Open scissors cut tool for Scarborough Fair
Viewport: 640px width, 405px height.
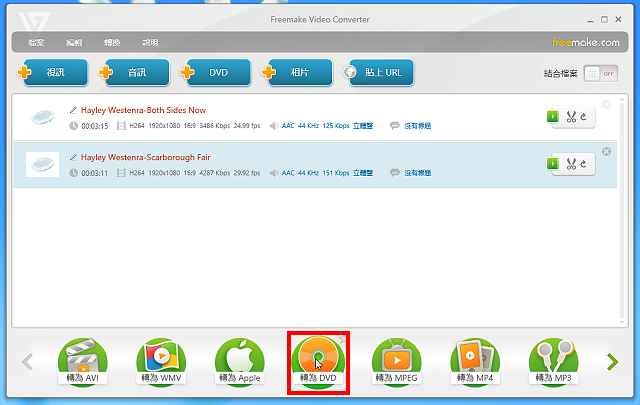tap(571, 164)
